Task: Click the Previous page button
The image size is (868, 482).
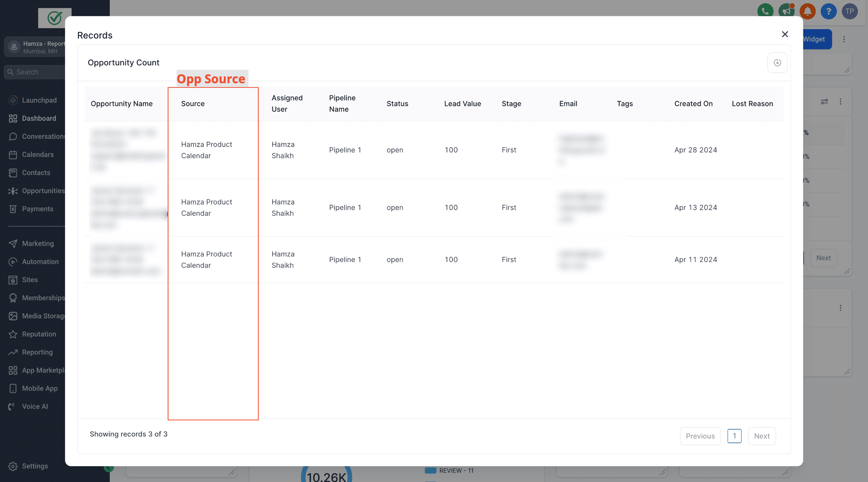Action: (700, 436)
